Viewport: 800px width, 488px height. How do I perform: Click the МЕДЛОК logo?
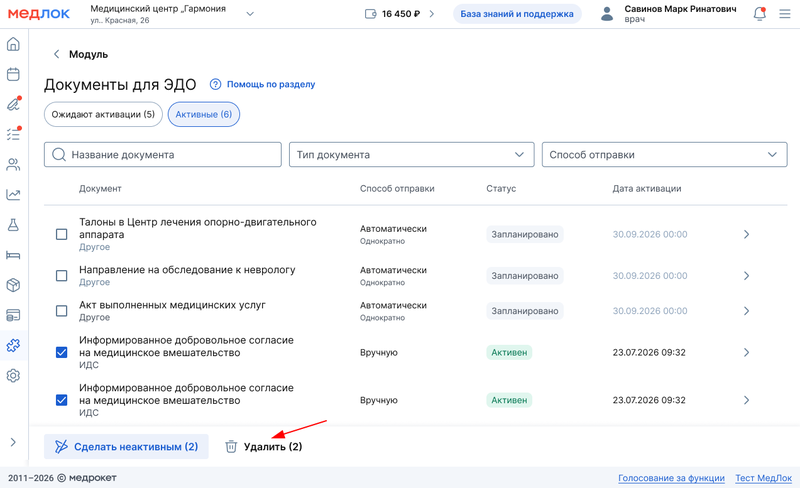(39, 14)
